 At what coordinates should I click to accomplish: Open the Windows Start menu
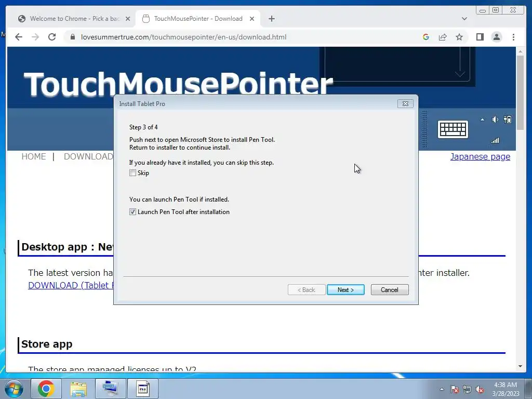pyautogui.click(x=14, y=389)
